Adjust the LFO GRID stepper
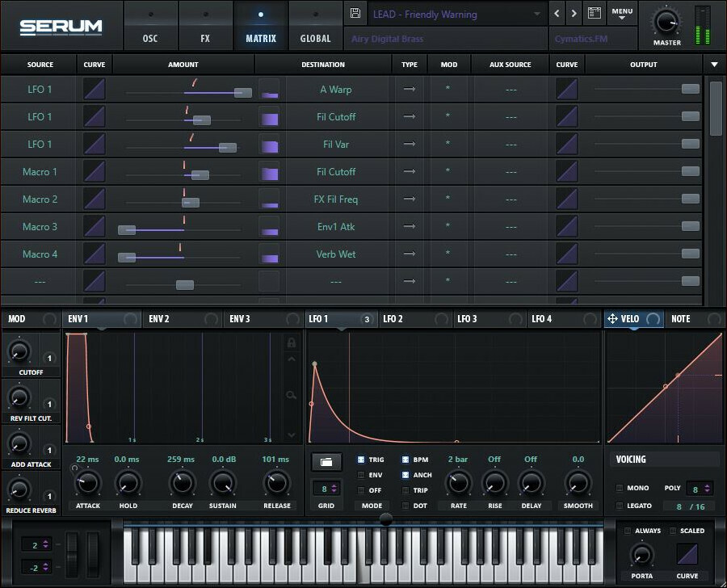The image size is (727, 588). [334, 489]
